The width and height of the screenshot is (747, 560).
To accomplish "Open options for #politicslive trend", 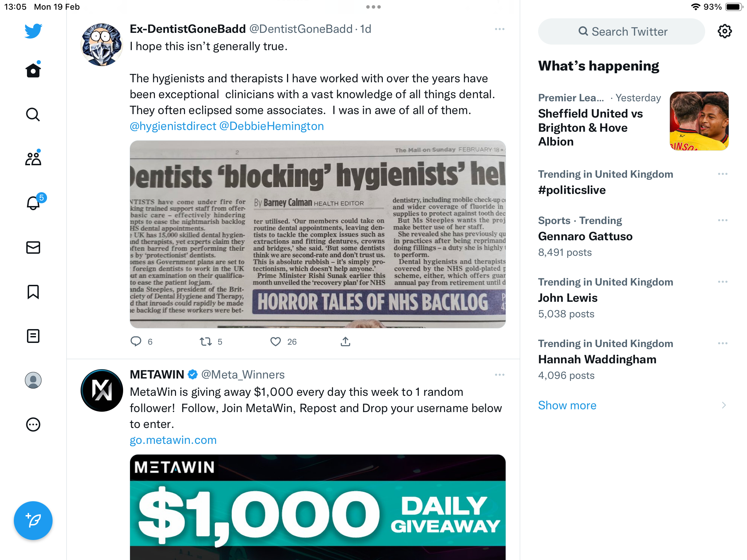I will click(723, 174).
